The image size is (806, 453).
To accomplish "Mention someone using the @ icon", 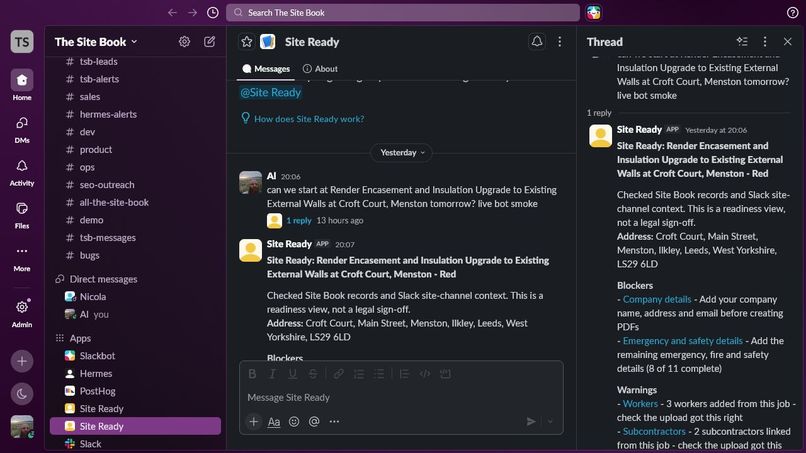I will pyautogui.click(x=314, y=422).
